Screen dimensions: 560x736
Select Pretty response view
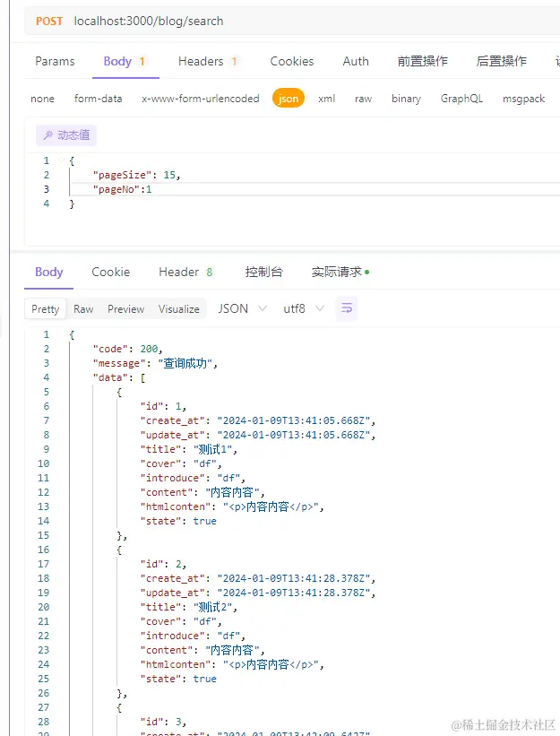click(x=46, y=309)
